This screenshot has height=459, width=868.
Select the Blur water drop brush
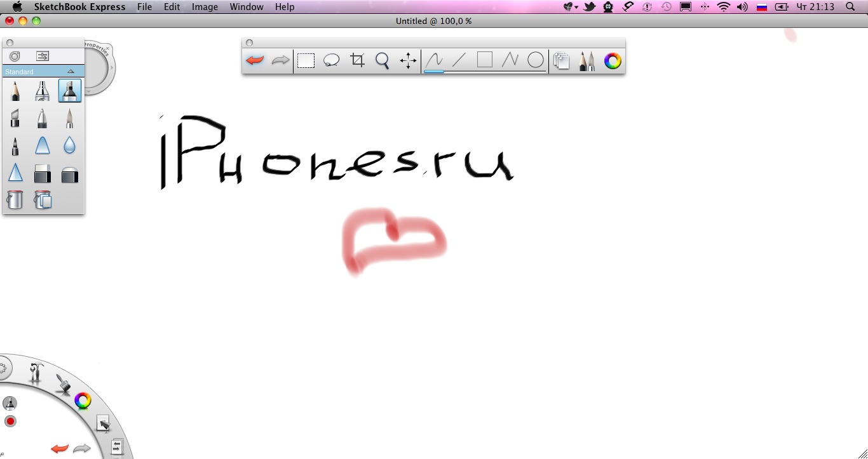[70, 145]
